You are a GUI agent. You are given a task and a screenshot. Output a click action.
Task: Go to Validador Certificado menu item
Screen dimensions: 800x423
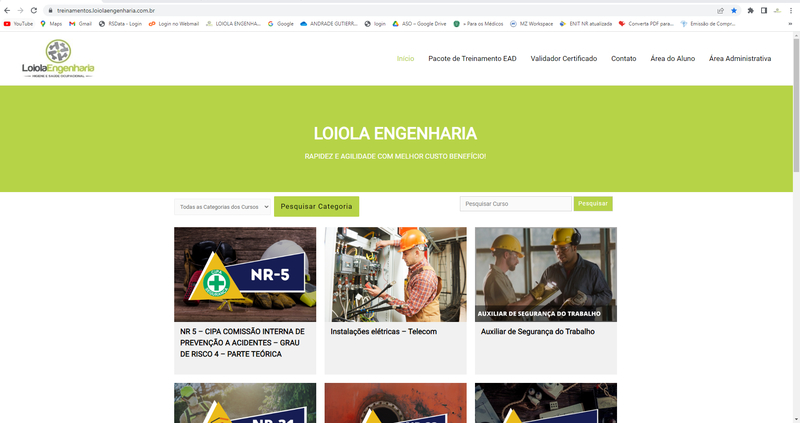click(564, 59)
